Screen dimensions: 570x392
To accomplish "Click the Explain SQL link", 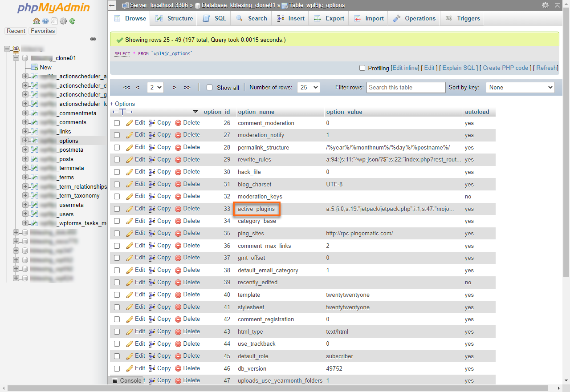I will (x=458, y=68).
